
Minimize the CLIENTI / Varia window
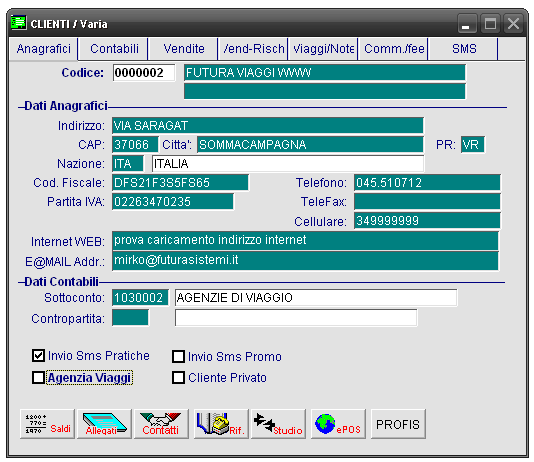[467, 24]
